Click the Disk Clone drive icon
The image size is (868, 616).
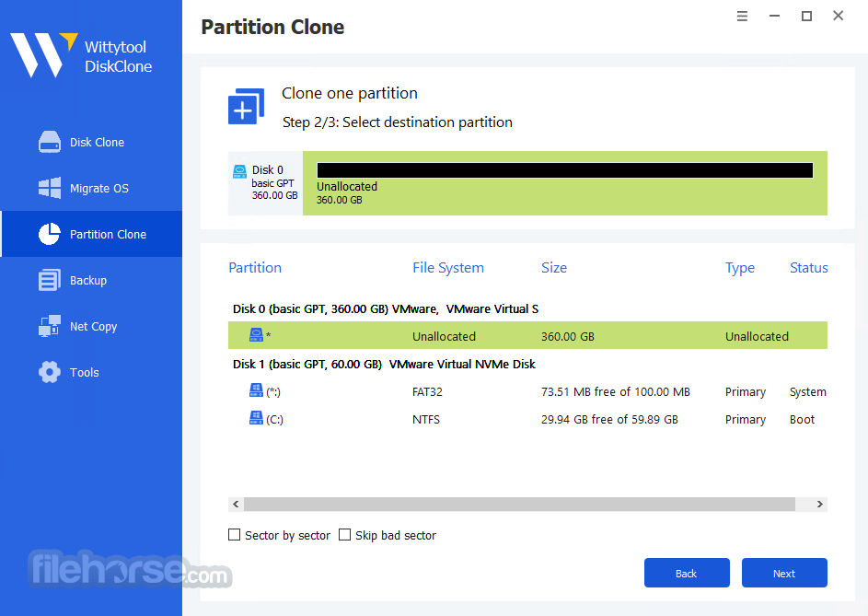(50, 142)
